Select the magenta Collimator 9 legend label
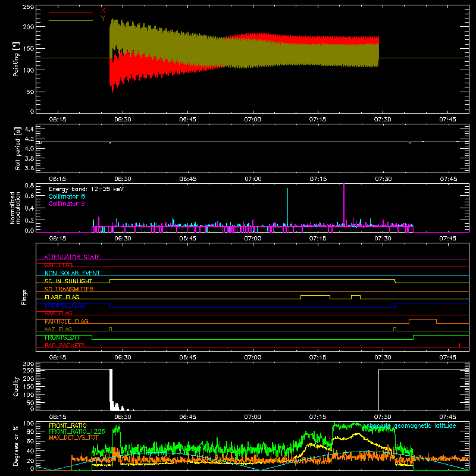 click(x=67, y=203)
